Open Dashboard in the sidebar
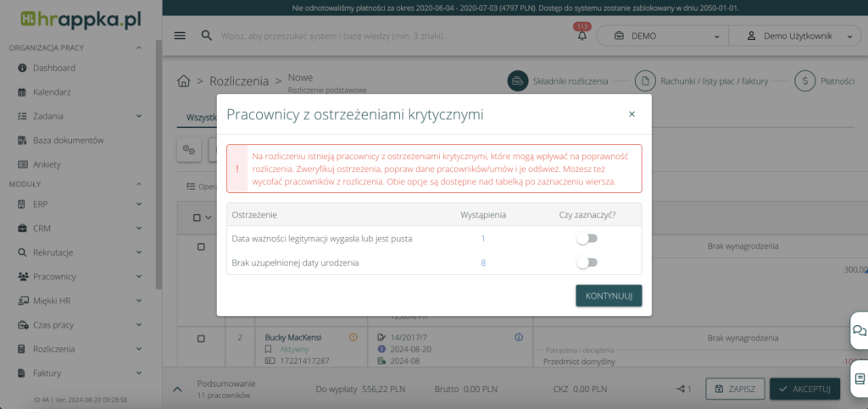Screen dimensions: 868x409 [54, 68]
